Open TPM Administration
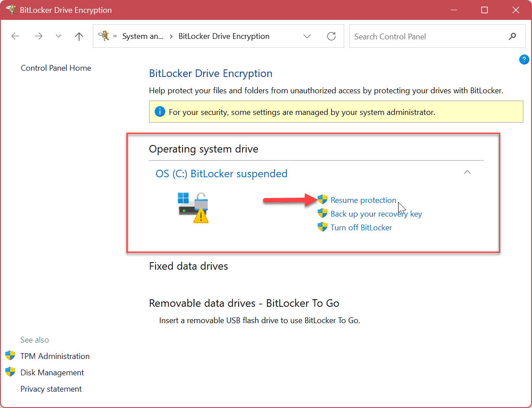532x408 pixels. pos(55,356)
